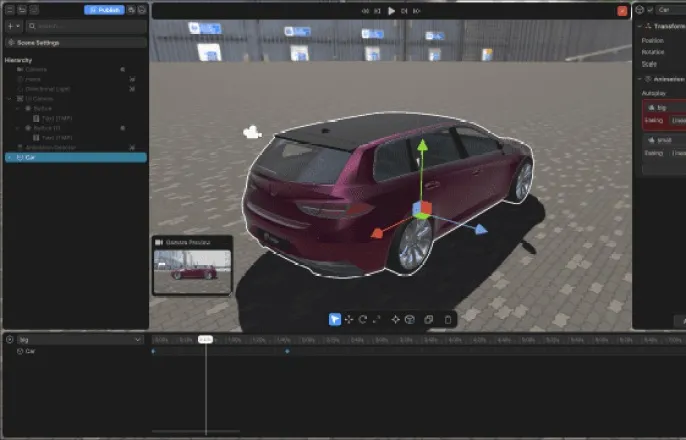Activate the Rotate tool
The image size is (686, 440).
(x=363, y=319)
